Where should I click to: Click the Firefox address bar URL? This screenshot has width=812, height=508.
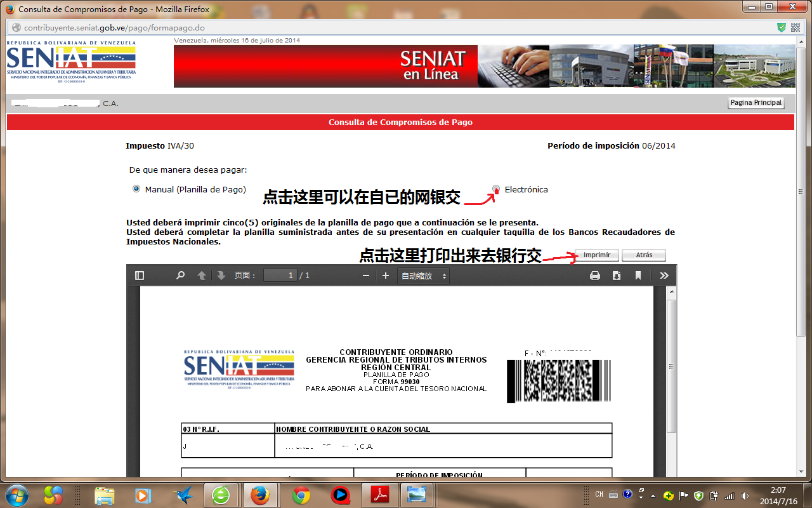114,28
